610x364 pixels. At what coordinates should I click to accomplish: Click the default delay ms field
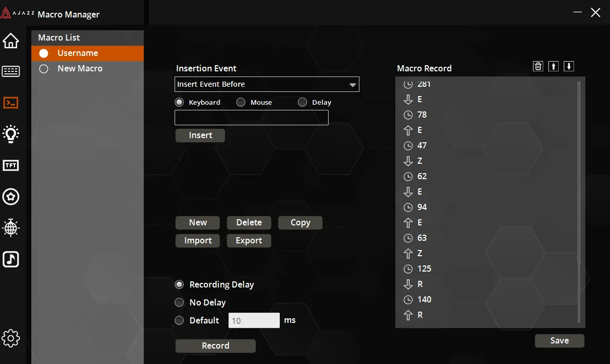[254, 320]
